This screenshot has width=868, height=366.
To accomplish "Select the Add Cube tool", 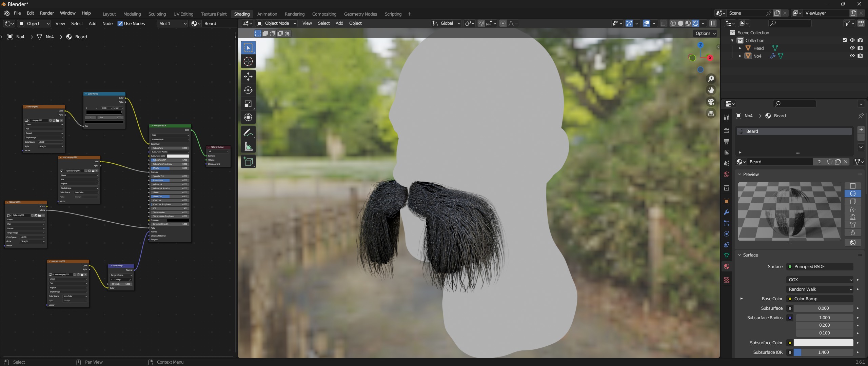I will (248, 162).
